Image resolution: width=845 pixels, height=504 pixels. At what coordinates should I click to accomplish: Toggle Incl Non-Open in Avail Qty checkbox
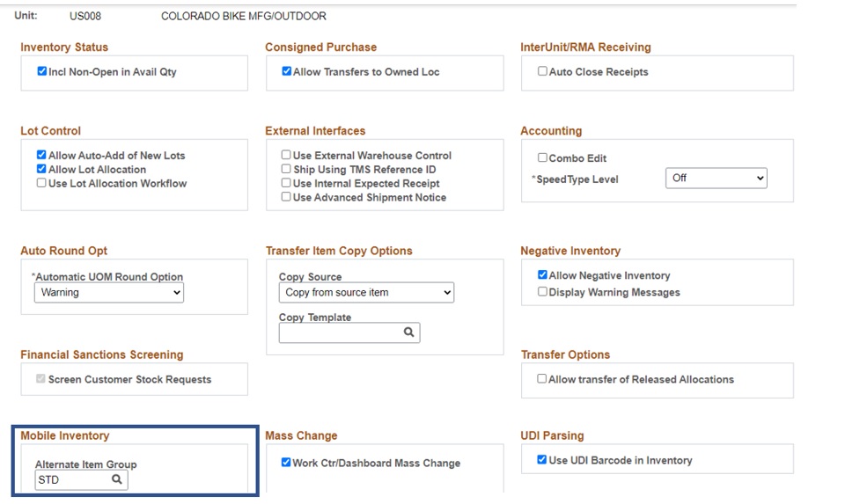[x=42, y=72]
